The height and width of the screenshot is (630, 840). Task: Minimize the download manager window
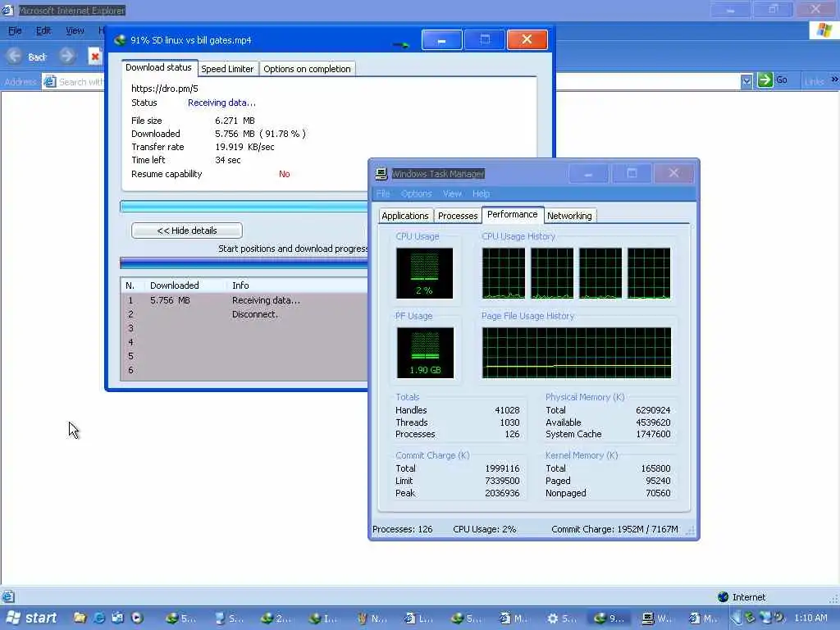click(x=441, y=39)
